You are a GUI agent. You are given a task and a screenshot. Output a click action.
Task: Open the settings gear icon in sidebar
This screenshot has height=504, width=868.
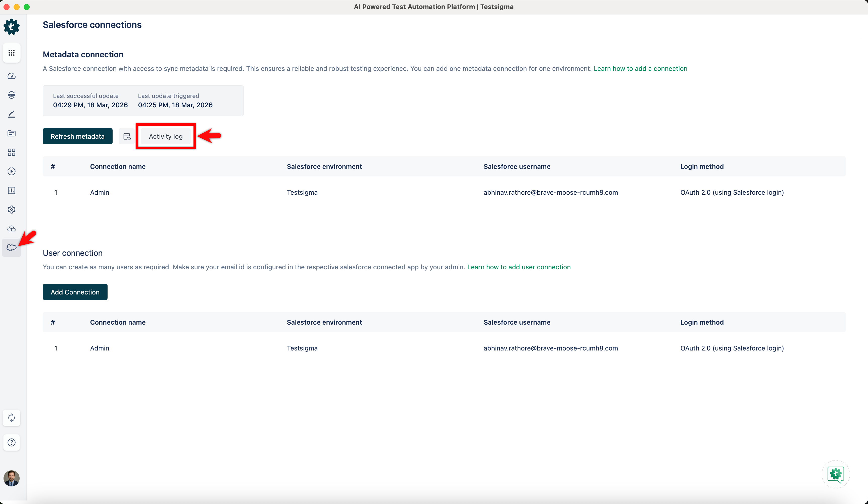(x=11, y=209)
